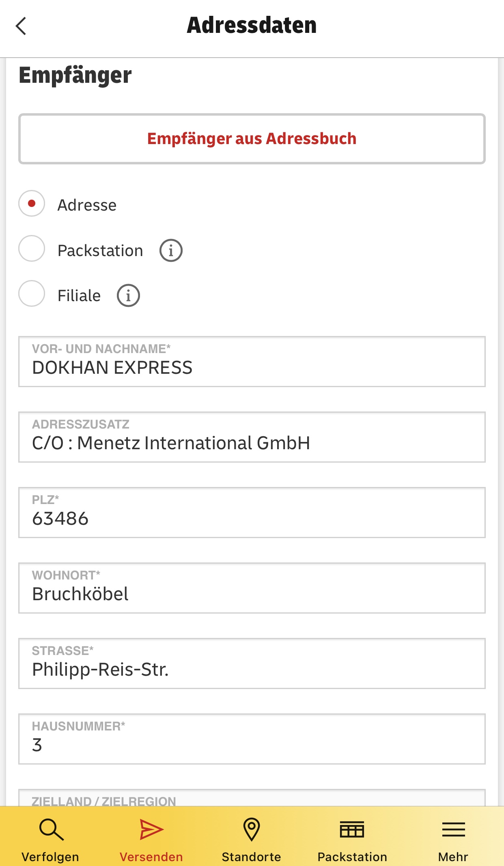504x866 pixels.
Task: Select the Packstation radio button
Action: [x=32, y=249]
